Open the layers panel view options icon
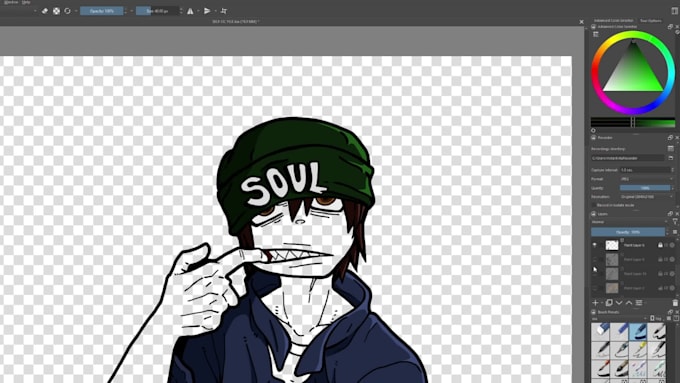 pyautogui.click(x=675, y=232)
